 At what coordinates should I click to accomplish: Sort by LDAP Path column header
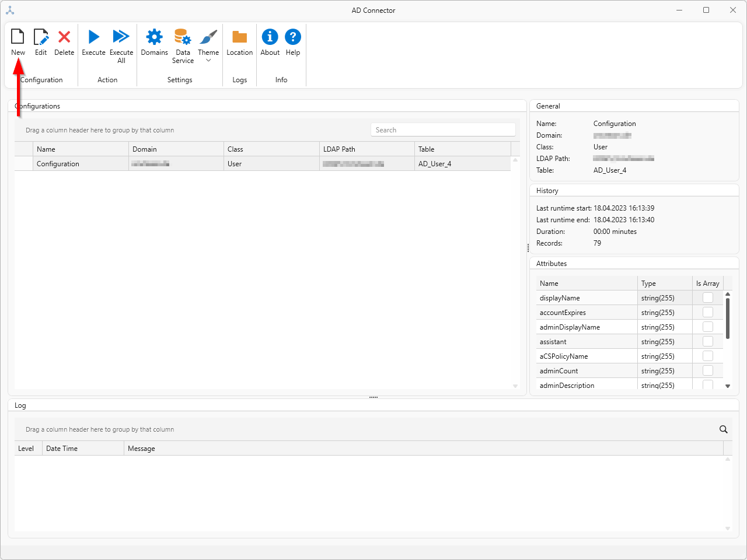coord(367,149)
